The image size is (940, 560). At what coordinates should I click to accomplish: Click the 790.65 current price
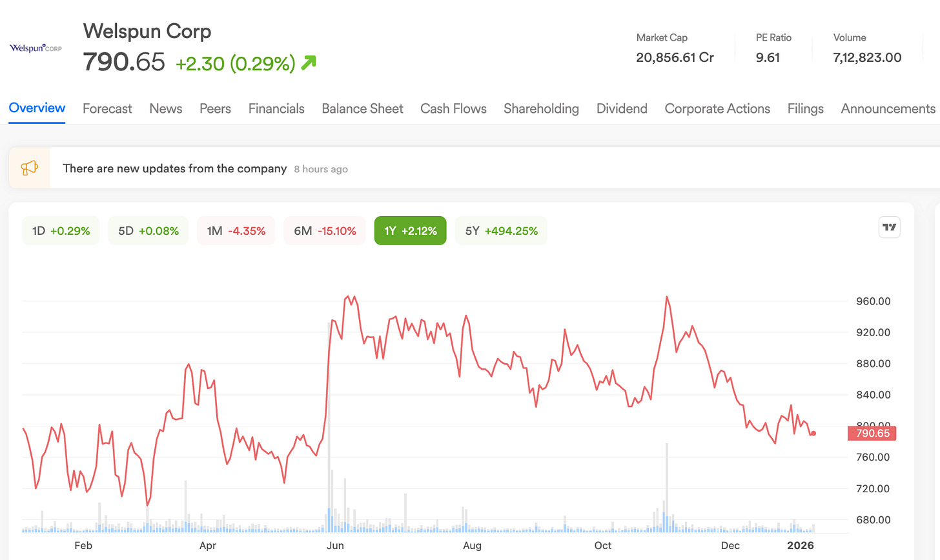point(124,62)
